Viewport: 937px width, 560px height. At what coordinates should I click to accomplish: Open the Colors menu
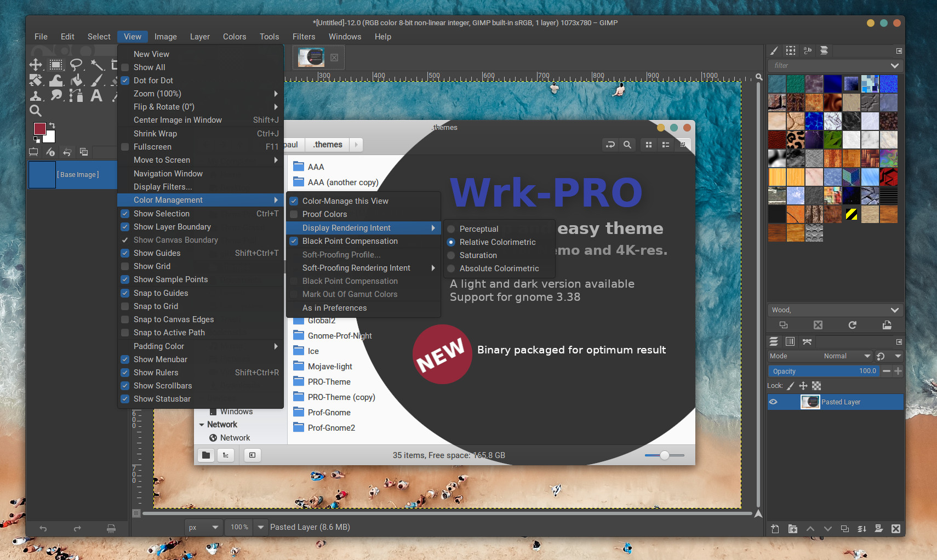(235, 37)
